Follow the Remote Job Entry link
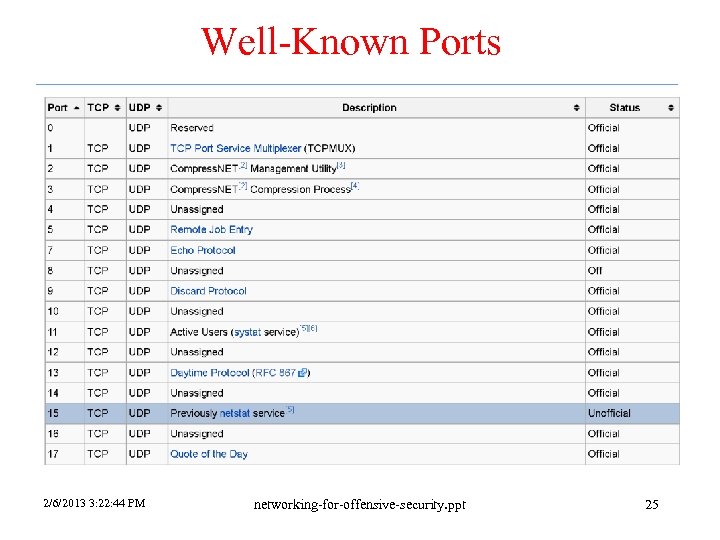This screenshot has height=540, width=720. click(x=211, y=230)
